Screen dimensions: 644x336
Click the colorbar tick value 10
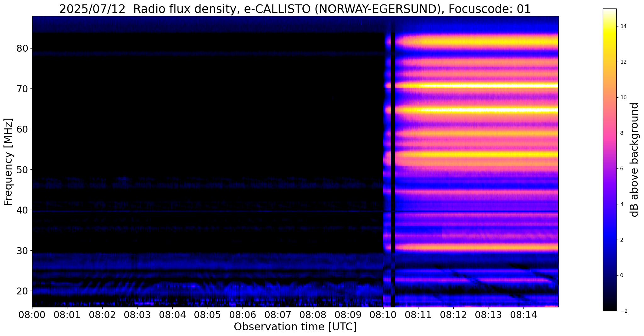pyautogui.click(x=623, y=98)
